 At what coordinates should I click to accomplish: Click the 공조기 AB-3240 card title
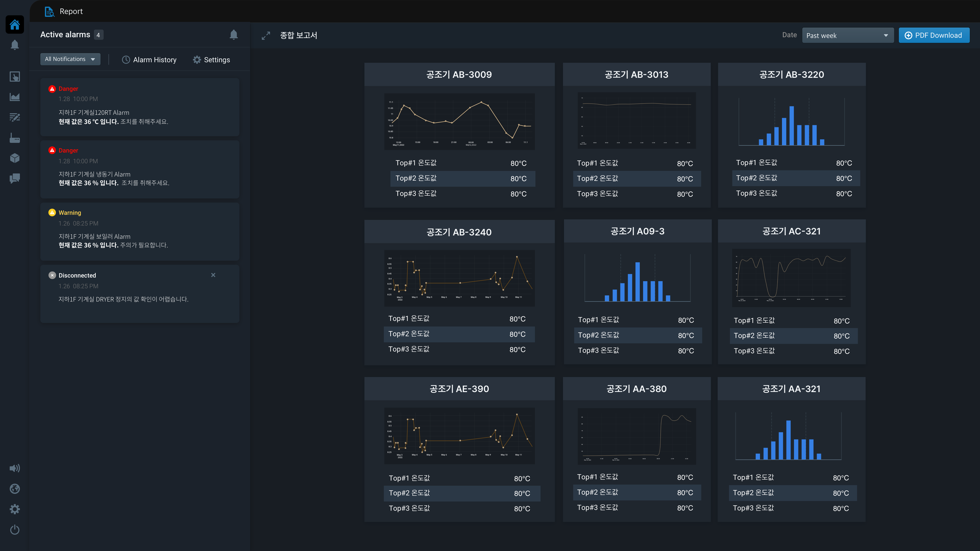[x=459, y=232]
